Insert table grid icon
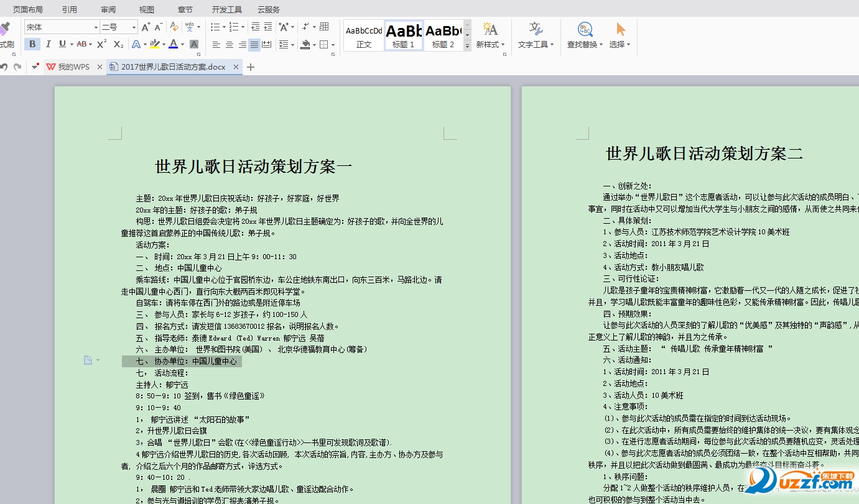The width and height of the screenshot is (859, 504). pos(324,27)
